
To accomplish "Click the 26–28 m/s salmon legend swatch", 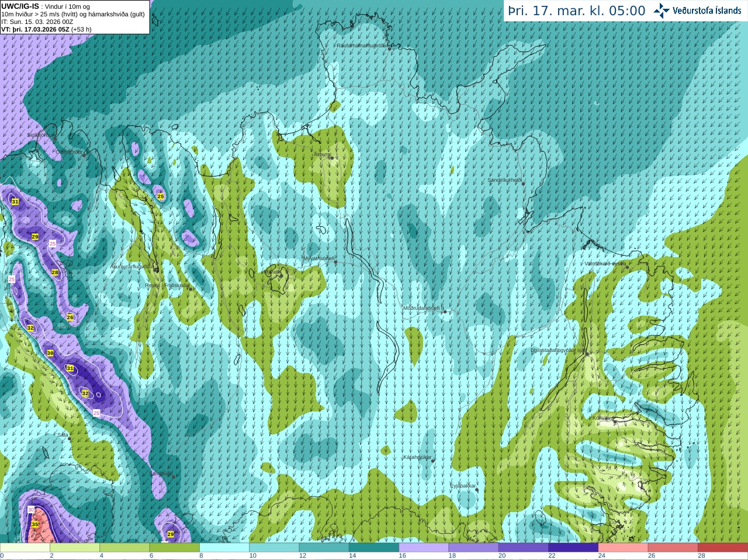I will click(x=673, y=548).
